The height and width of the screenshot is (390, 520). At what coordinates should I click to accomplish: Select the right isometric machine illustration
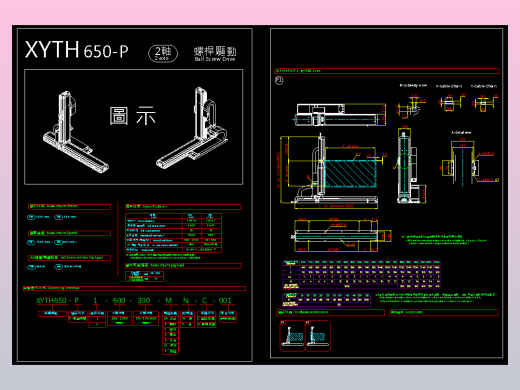(192, 128)
